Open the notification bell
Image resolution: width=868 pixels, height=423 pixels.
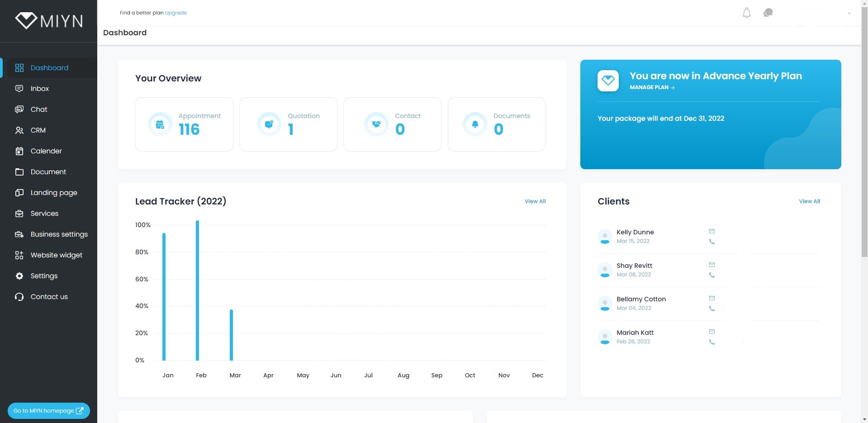pyautogui.click(x=746, y=13)
